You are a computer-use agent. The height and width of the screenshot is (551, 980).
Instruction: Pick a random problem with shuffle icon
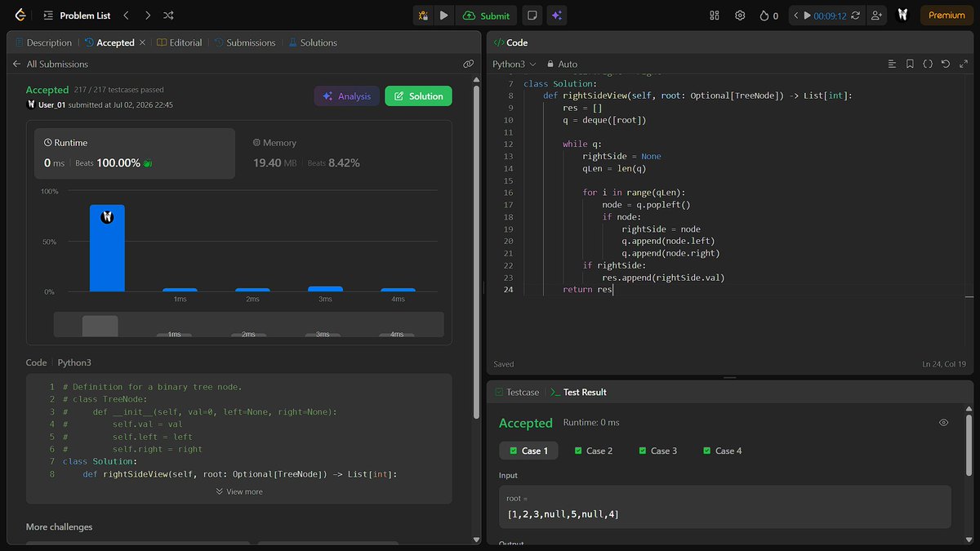(x=168, y=16)
